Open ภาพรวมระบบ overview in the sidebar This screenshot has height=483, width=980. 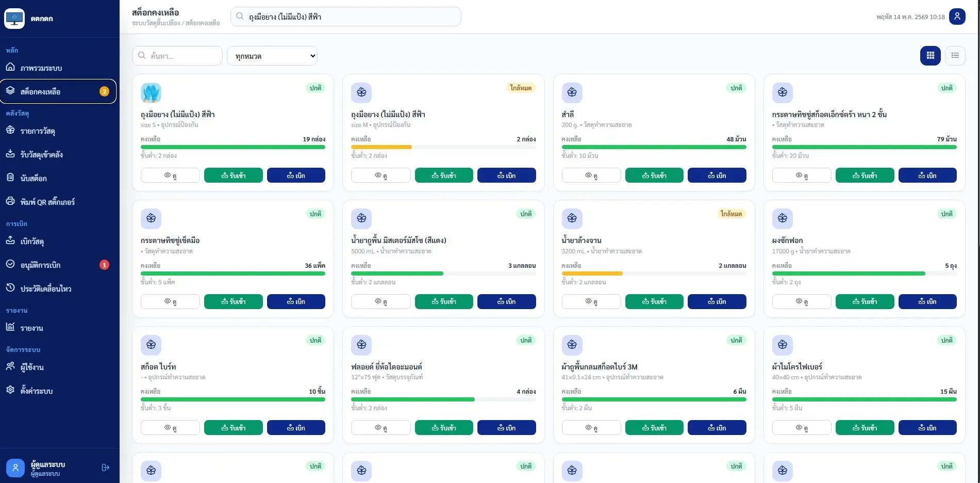[58, 68]
